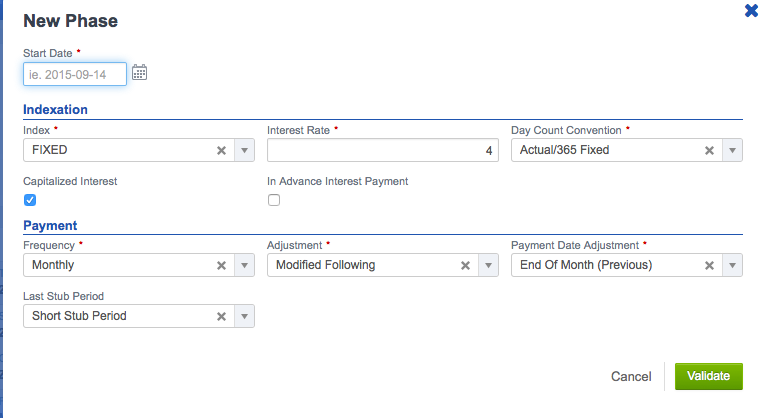Clear the FIXED Index selection
The width and height of the screenshot is (761, 418).
tap(221, 150)
